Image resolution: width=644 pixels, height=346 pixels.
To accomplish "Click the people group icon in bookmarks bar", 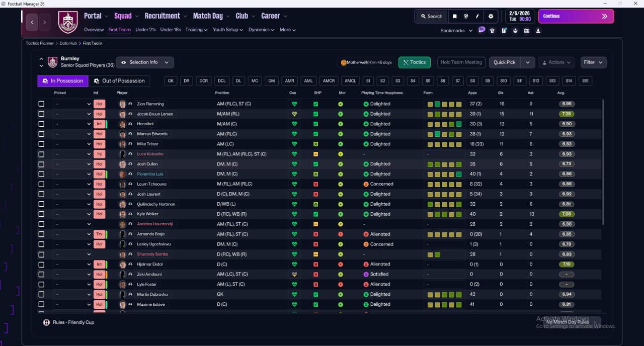I will point(515,31).
